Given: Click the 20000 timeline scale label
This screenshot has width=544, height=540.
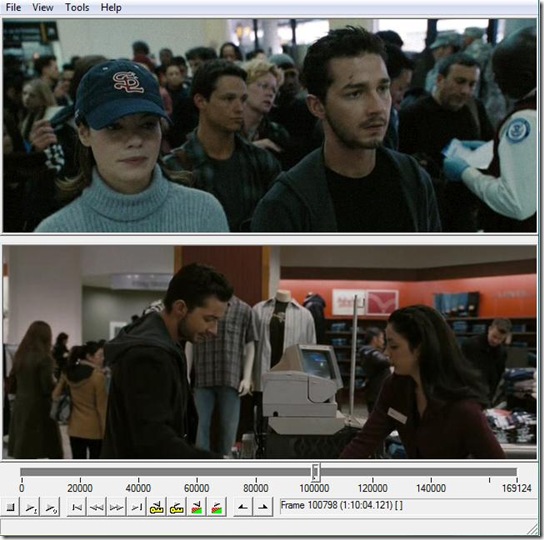Looking at the screenshot, I should coord(80,488).
